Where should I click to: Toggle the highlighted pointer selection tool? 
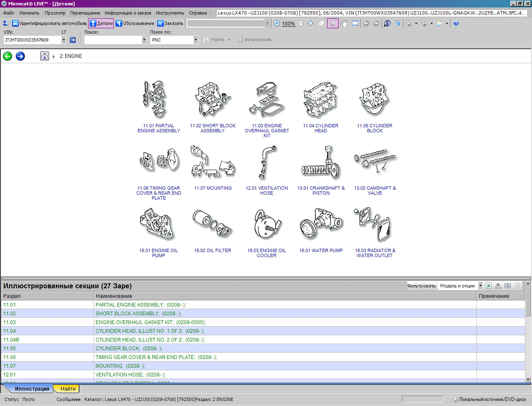332,23
